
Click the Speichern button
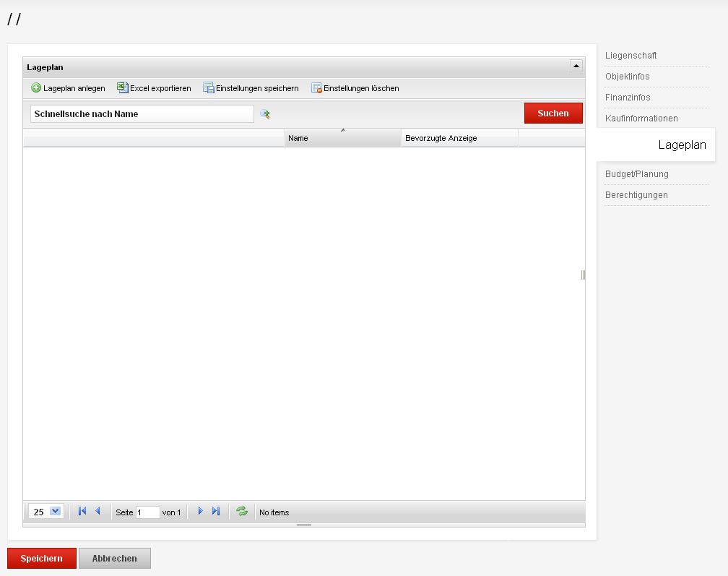(x=41, y=559)
